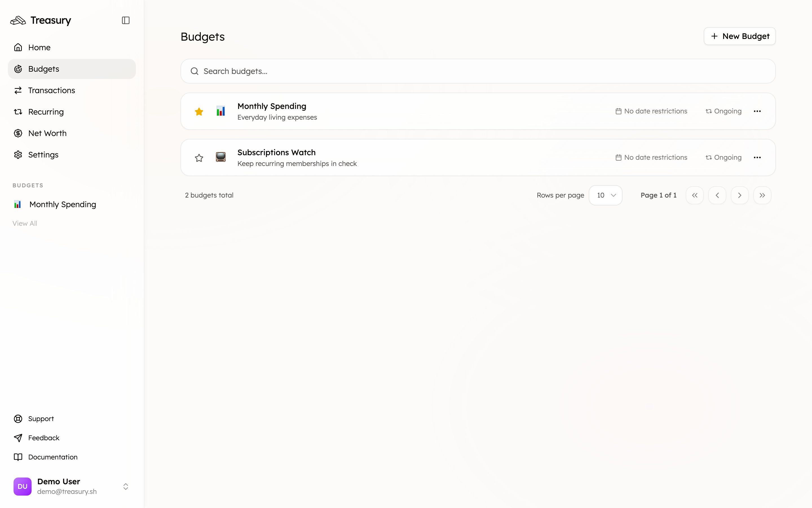Click 'Everyday living expenses' description
The width and height of the screenshot is (812, 508).
(x=277, y=117)
